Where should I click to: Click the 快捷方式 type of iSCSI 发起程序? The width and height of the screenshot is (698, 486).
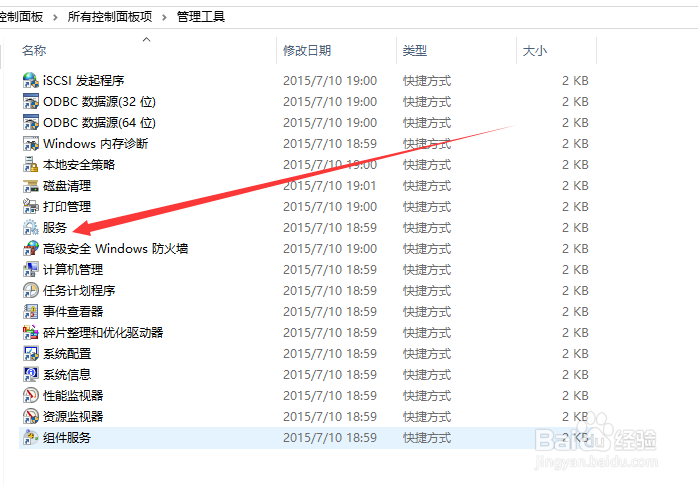pos(427,81)
